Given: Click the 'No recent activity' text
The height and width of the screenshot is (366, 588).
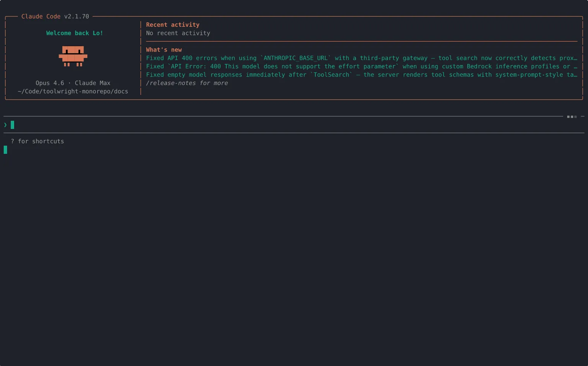Looking at the screenshot, I should (x=178, y=33).
